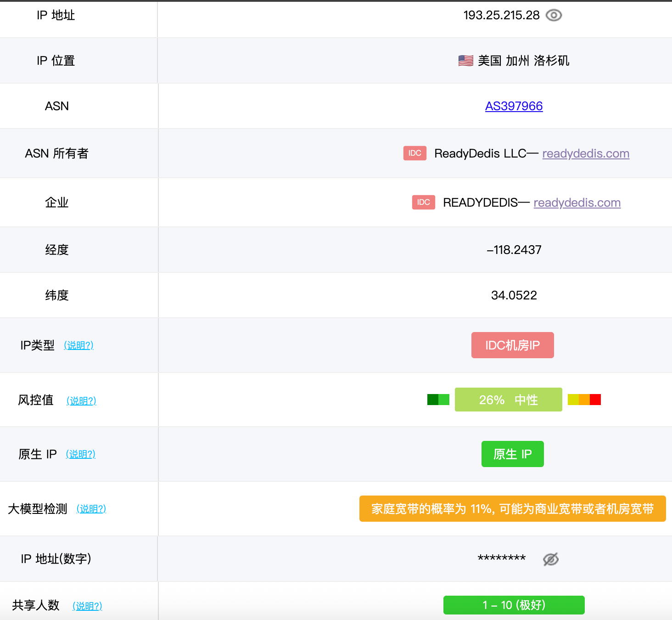Click the 26% 中性 risk score indicator
The height and width of the screenshot is (620, 672).
(x=508, y=400)
